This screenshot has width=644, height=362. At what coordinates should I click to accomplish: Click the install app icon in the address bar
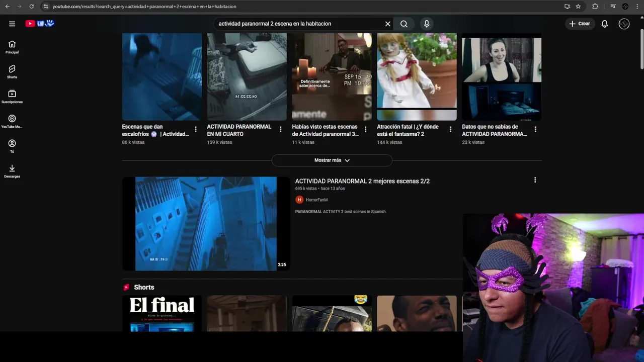click(x=567, y=6)
